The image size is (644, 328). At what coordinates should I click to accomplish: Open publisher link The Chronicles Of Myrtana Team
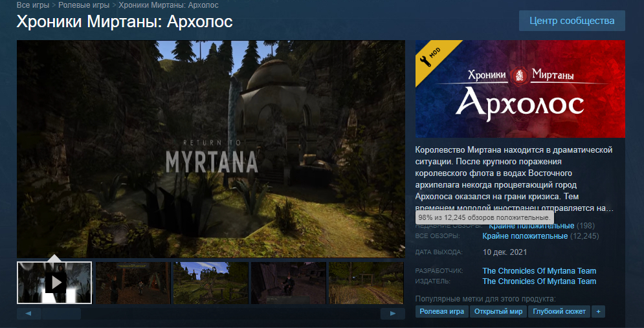pyautogui.click(x=539, y=281)
